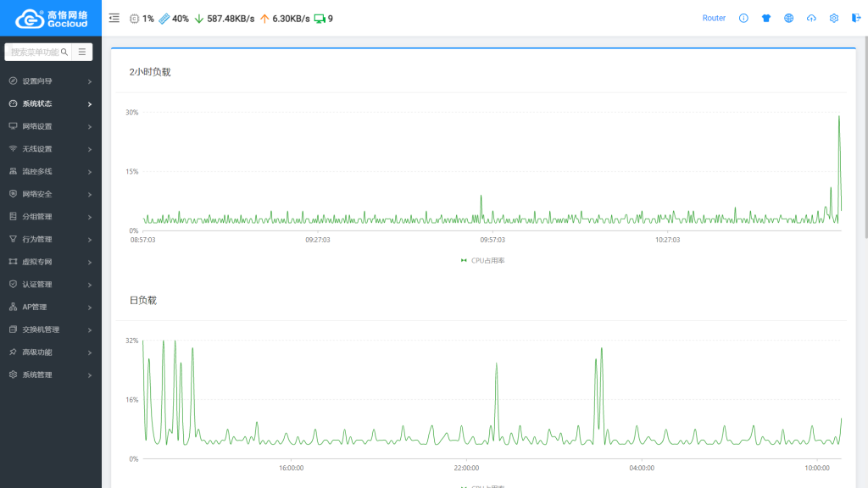Click the 分组管理 icon
The height and width of the screenshot is (488, 868).
(x=13, y=216)
